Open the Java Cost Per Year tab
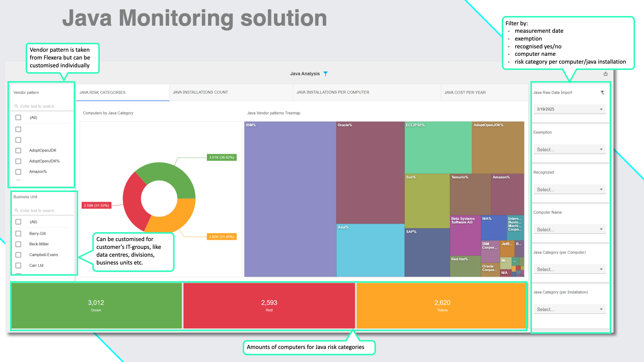644x362 pixels. [465, 93]
